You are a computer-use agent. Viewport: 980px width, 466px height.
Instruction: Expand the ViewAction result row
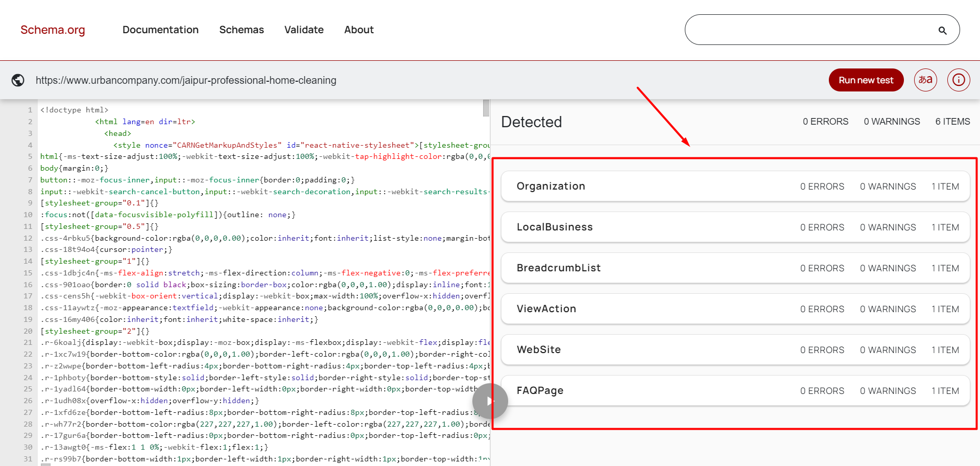click(x=735, y=309)
